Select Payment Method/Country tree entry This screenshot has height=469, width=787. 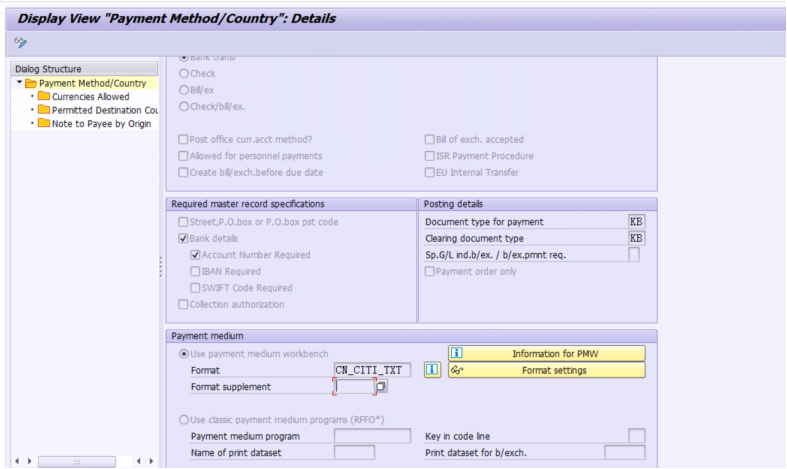[93, 83]
